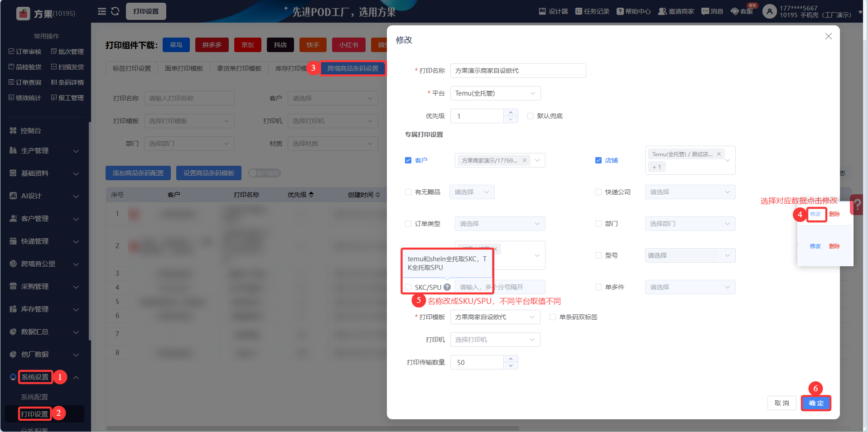Click the 控制台 dashboard icon in the sidebar
Screen dimensions: 868x432
pos(13,130)
